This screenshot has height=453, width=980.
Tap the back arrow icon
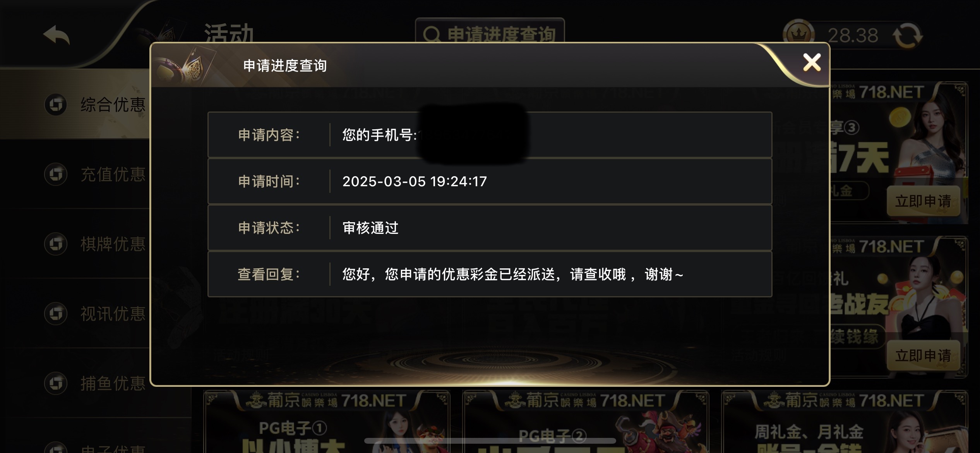57,35
